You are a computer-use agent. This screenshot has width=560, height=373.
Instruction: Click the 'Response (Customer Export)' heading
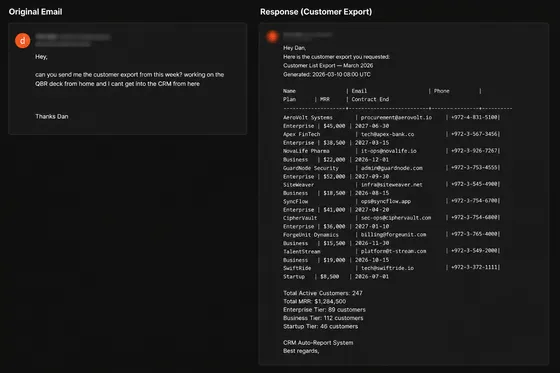(x=316, y=12)
